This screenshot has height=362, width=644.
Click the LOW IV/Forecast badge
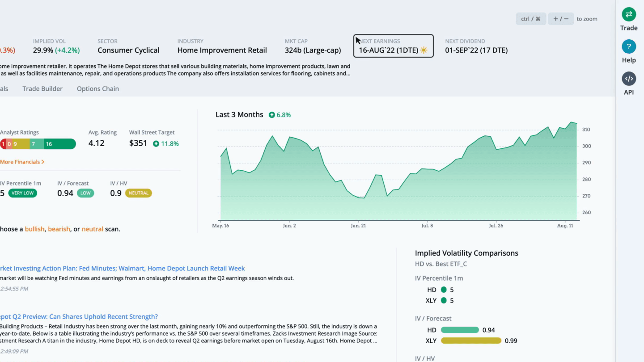tap(85, 193)
